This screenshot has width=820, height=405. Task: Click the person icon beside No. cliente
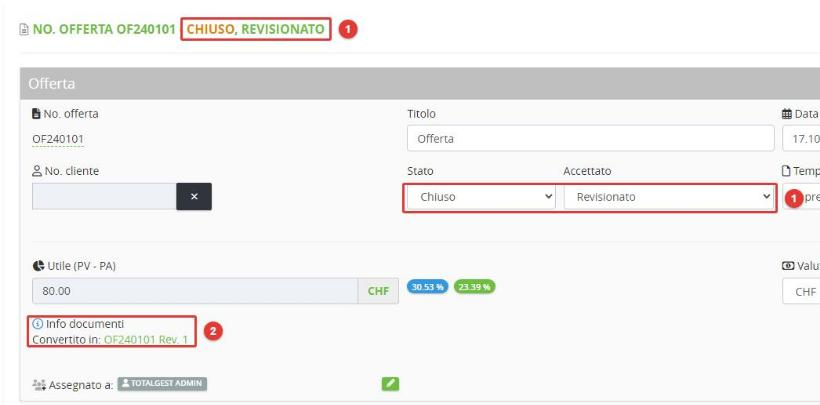point(37,171)
